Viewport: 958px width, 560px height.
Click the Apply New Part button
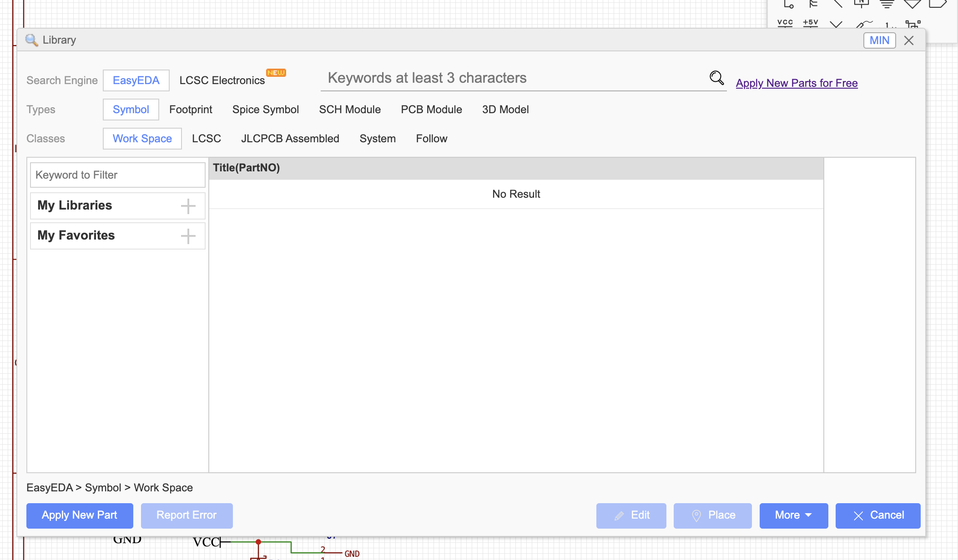click(x=80, y=515)
